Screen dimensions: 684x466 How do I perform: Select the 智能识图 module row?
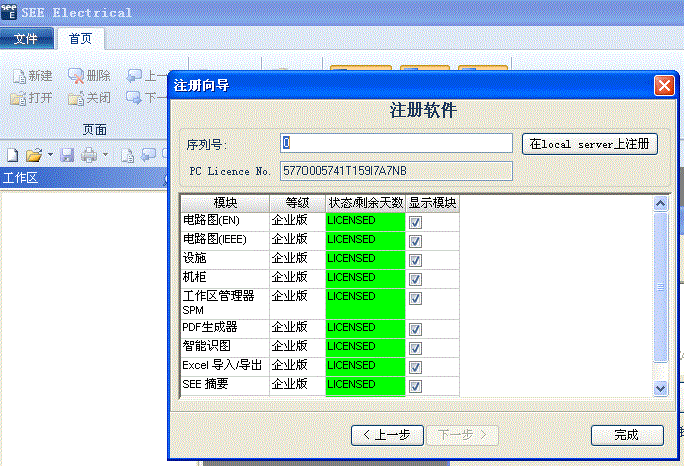point(320,347)
